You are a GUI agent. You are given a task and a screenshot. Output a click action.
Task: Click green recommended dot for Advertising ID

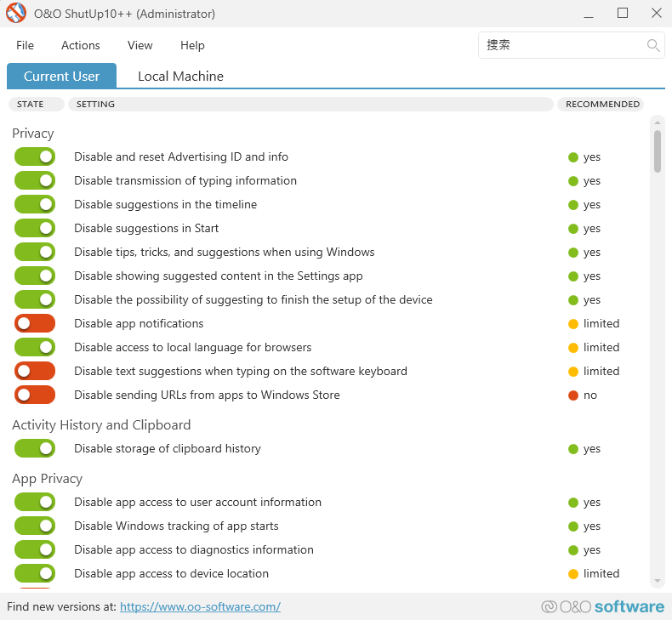coord(573,157)
